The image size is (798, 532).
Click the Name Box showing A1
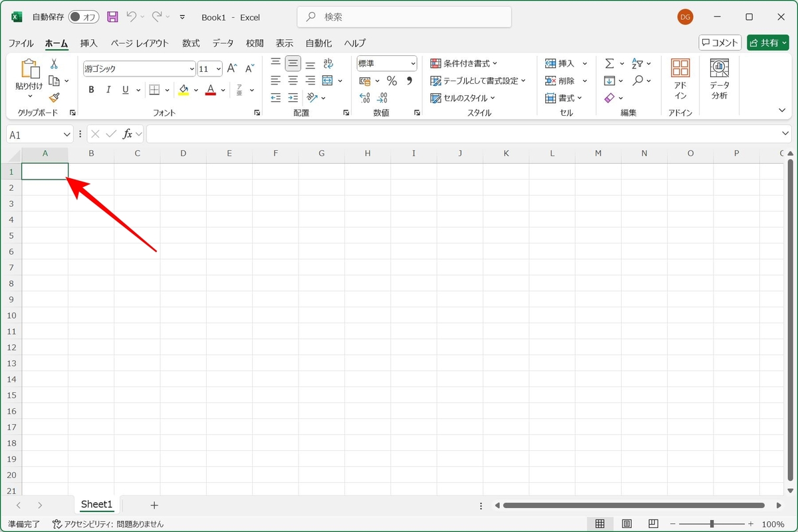40,134
